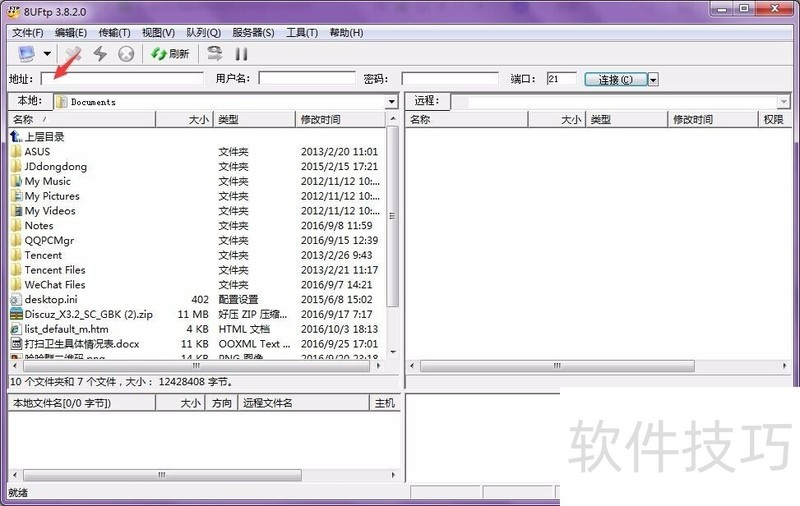Select the 打扫卫生具体情况表.docx file icon
Viewport: 800px width, 506px height.
click(x=16, y=344)
